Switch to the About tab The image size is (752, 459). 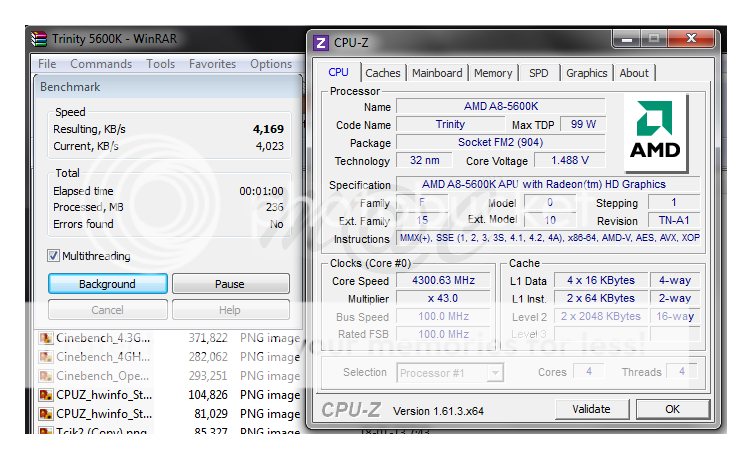634,73
